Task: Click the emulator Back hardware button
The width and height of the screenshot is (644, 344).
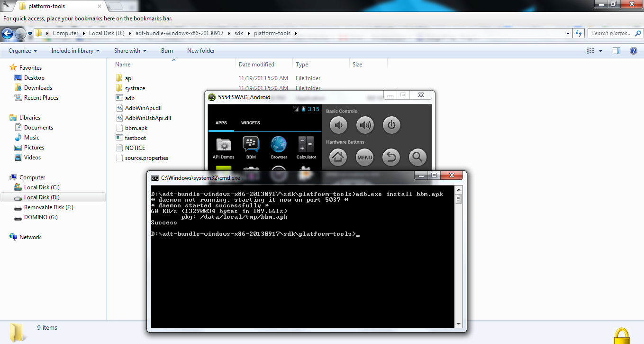Action: 391,157
